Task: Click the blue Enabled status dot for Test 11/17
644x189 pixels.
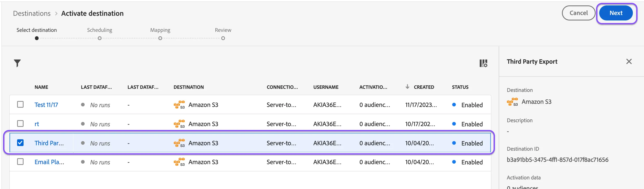Action: click(454, 105)
